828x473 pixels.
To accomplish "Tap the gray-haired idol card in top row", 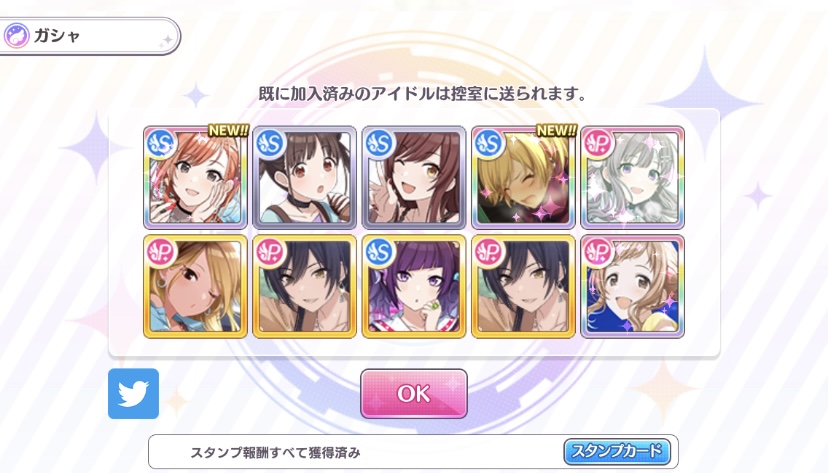I will coord(633,177).
